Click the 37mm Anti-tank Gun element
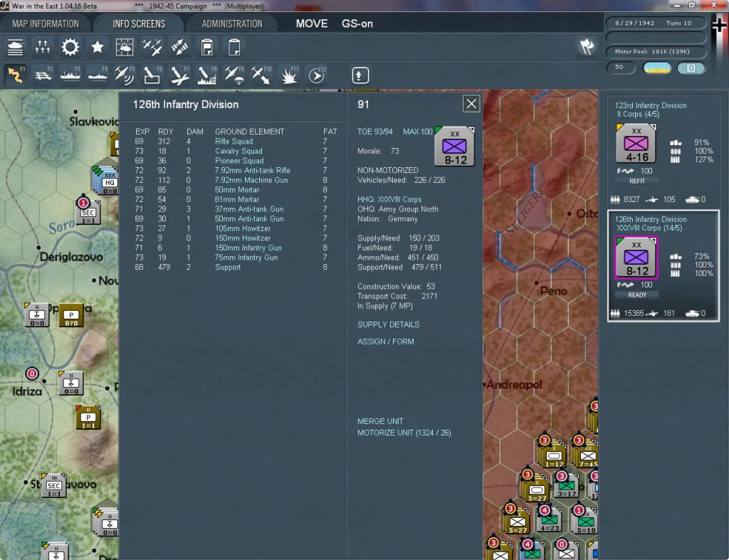 coord(249,209)
